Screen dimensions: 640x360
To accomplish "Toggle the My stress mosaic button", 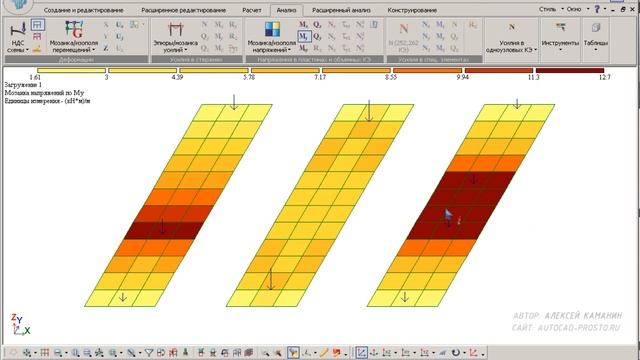I will click(x=304, y=36).
